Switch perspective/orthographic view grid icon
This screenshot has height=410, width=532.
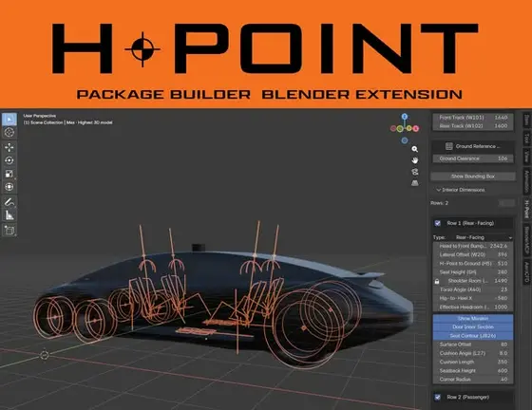click(414, 183)
